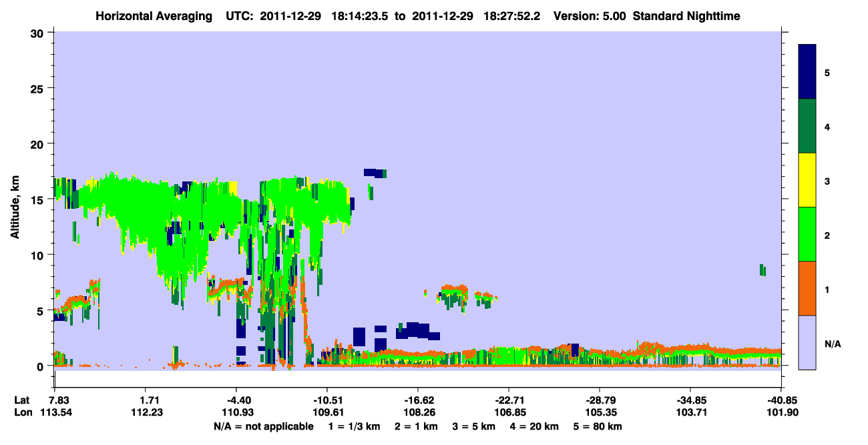Viewport: 868px width, 445px height.
Task: Click the colorbar label 3
Action: (x=827, y=181)
